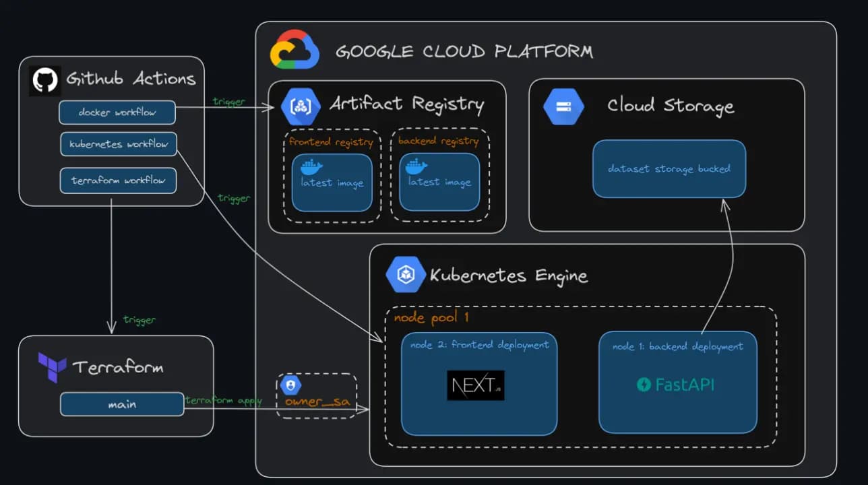Viewport: 868px width, 485px height.
Task: Click the 'Artifact Registry' heading
Action: 406,104
